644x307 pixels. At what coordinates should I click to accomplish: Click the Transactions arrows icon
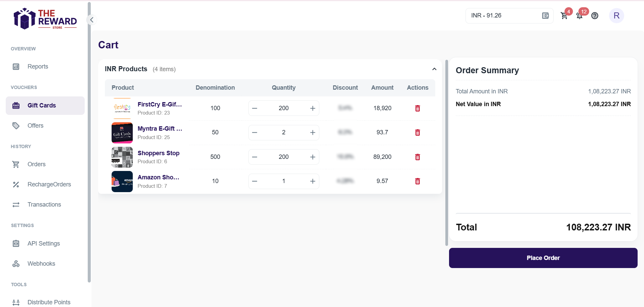coord(16,205)
